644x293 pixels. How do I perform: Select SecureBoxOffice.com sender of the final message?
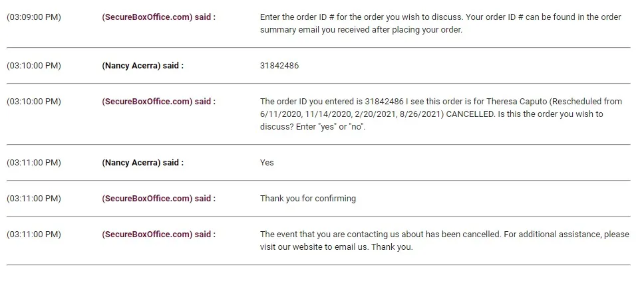(x=158, y=235)
